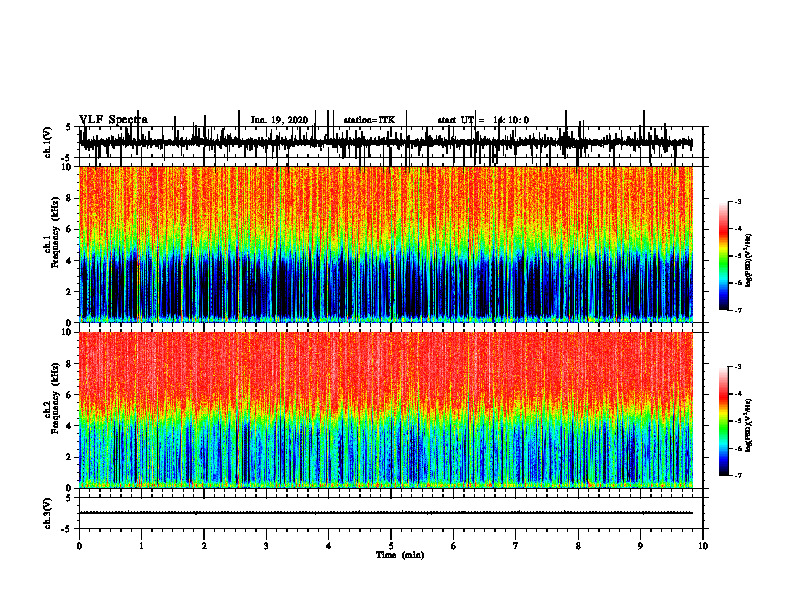The image size is (792, 612).
Task: Click the ch.3 flat waveform trace
Action: (386, 513)
